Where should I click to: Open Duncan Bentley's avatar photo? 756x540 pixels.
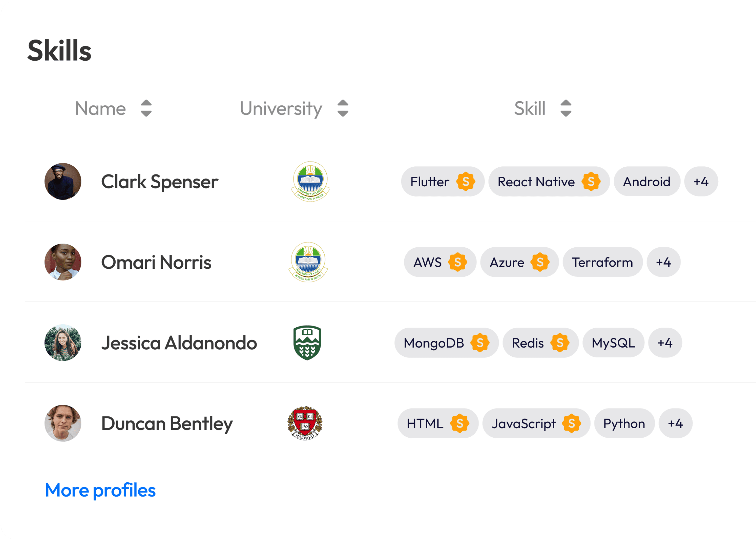tap(63, 424)
